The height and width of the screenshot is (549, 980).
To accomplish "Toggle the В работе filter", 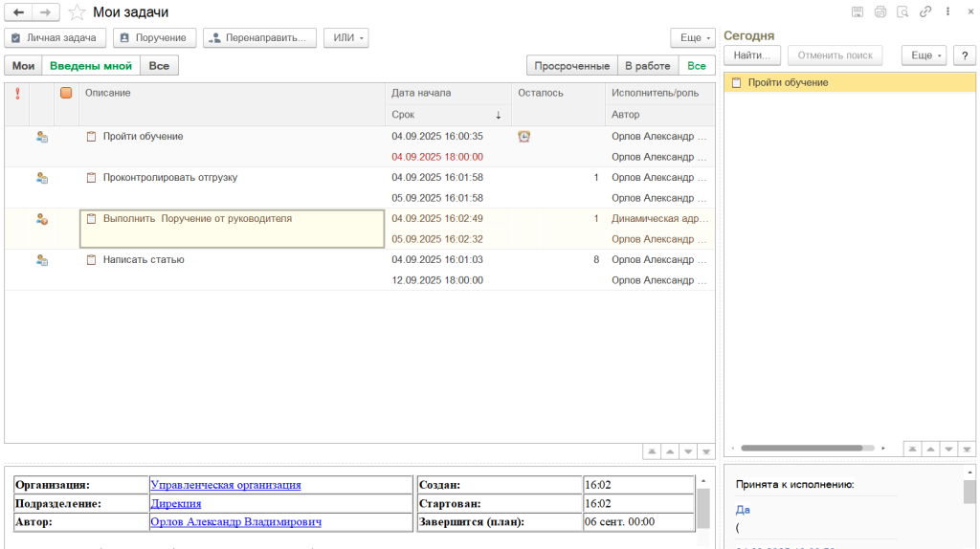I will pos(647,66).
